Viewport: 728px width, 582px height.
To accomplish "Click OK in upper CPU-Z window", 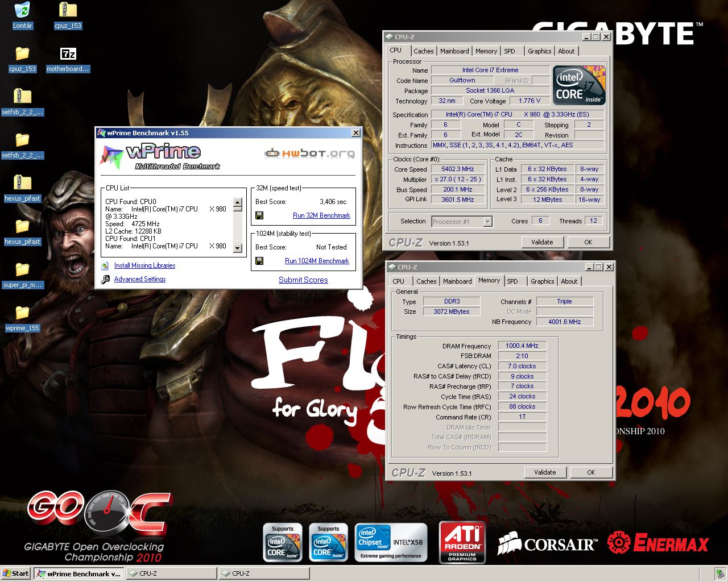I will coord(588,242).
